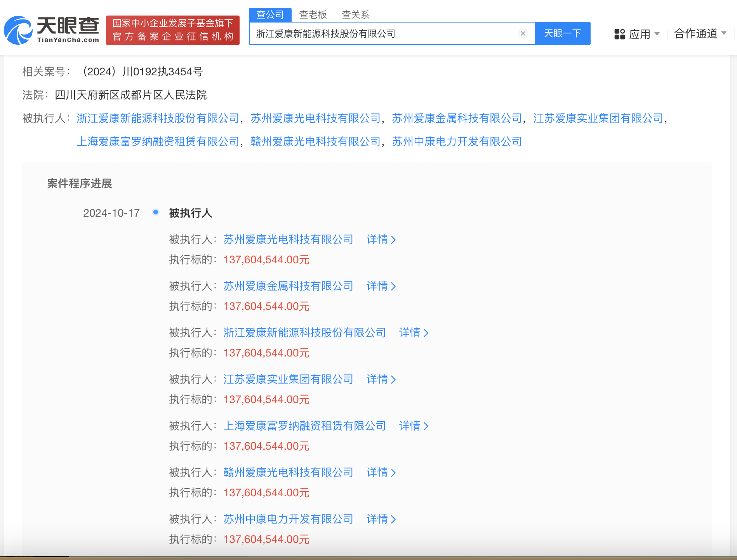Click the chevron after 苏州爱康光电科技有限公司 详情
Screen dimensions: 737x560
(x=394, y=240)
